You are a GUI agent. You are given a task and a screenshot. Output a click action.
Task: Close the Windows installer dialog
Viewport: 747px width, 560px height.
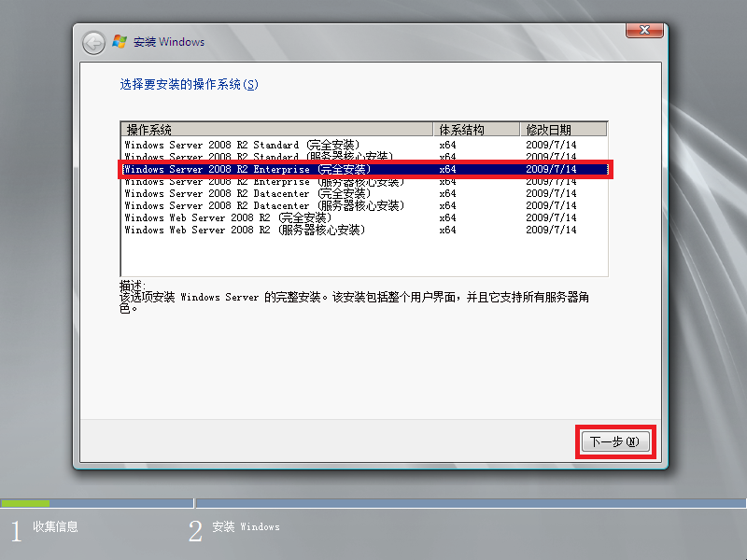pyautogui.click(x=644, y=30)
